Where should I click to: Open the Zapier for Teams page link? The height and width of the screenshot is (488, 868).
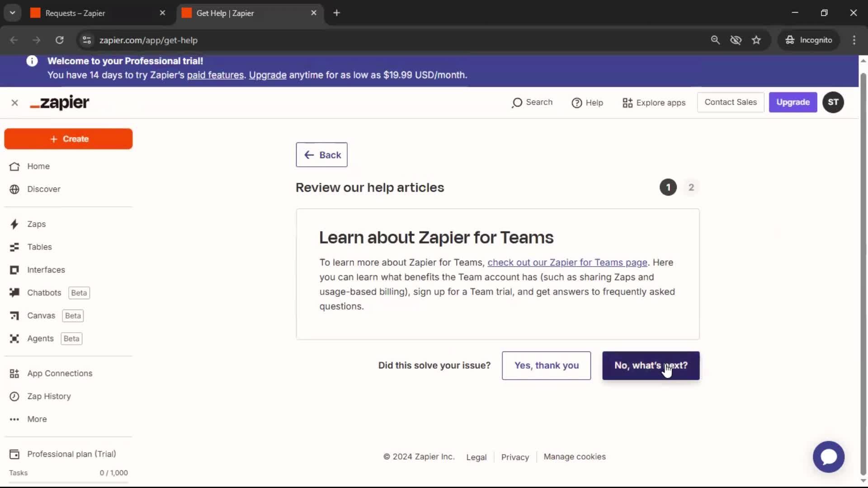[567, 263]
